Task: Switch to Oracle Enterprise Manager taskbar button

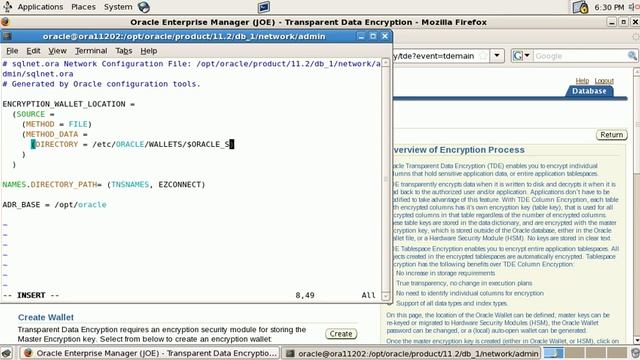Action: (x=149, y=353)
